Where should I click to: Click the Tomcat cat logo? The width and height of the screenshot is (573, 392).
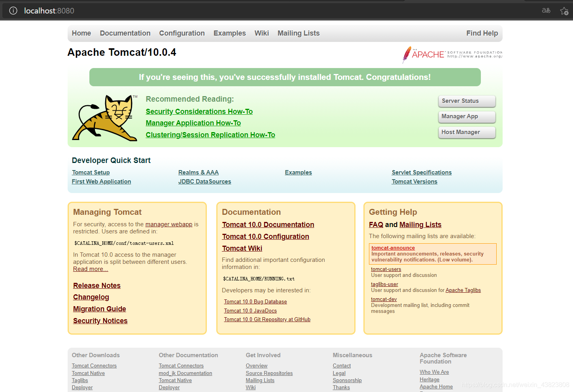[x=105, y=118]
